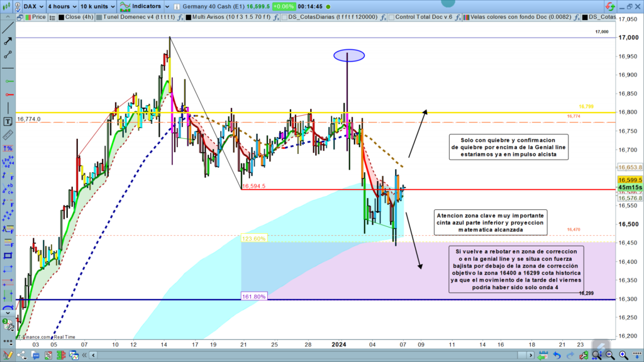Open the Tunel Domenec v4 formula editor
The height and width of the screenshot is (362, 644).
[x=180, y=17]
